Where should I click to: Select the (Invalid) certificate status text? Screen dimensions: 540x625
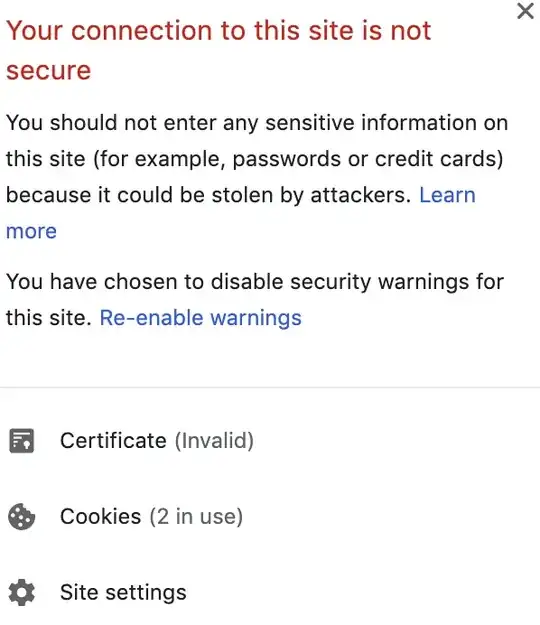tap(214, 441)
